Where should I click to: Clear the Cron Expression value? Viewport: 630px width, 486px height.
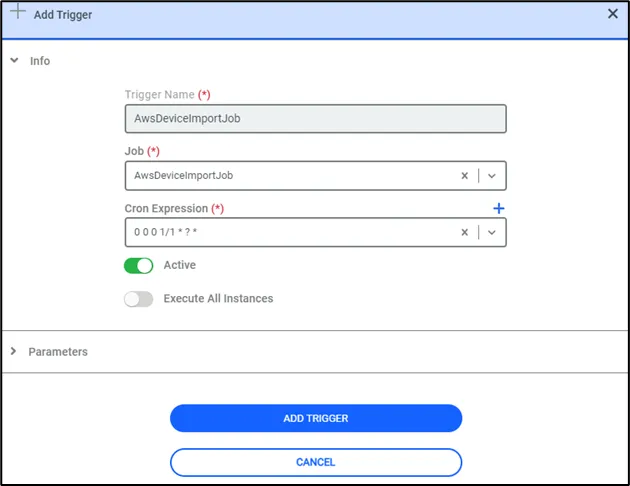pos(464,232)
